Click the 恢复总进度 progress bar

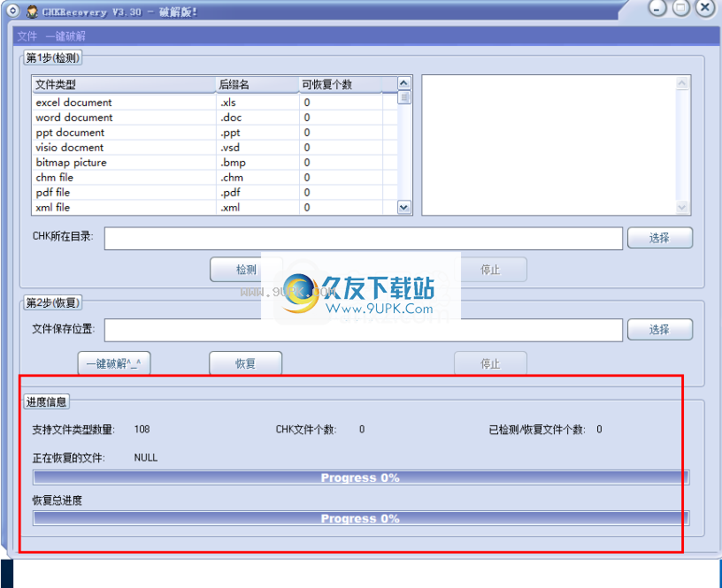pyautogui.click(x=361, y=518)
